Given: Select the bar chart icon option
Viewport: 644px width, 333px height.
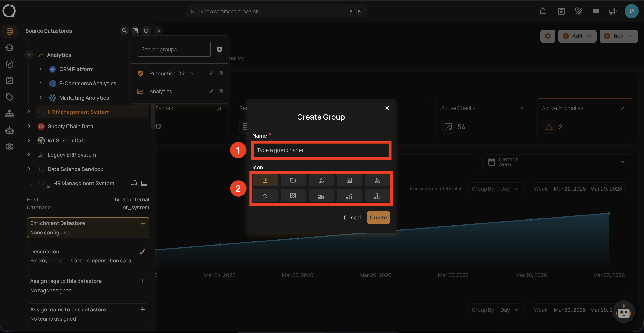Looking at the screenshot, I should (x=349, y=180).
